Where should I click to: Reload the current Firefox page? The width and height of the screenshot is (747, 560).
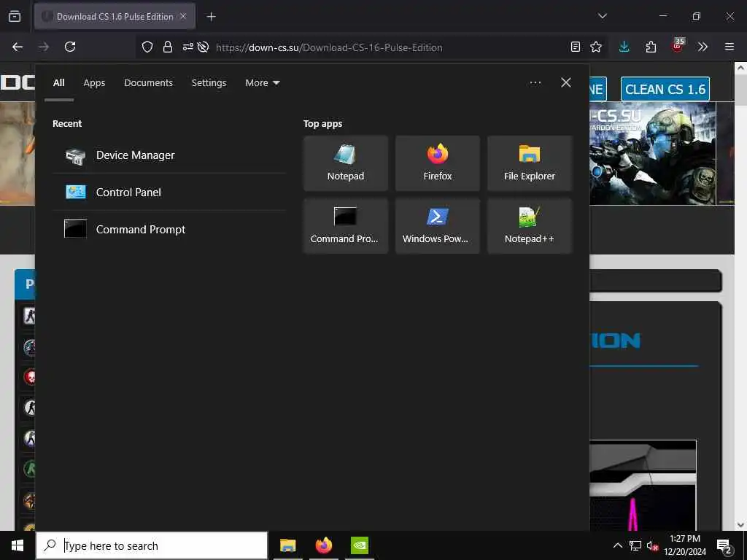(70, 47)
